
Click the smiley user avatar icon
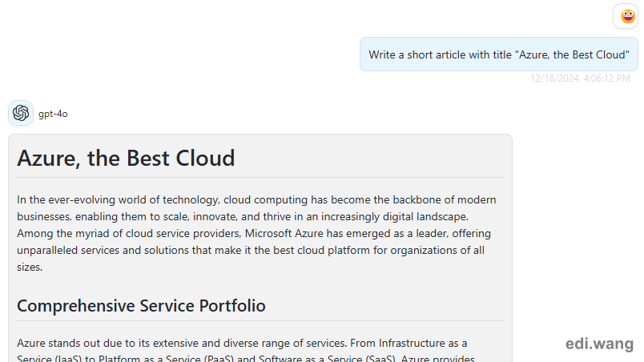click(x=627, y=16)
